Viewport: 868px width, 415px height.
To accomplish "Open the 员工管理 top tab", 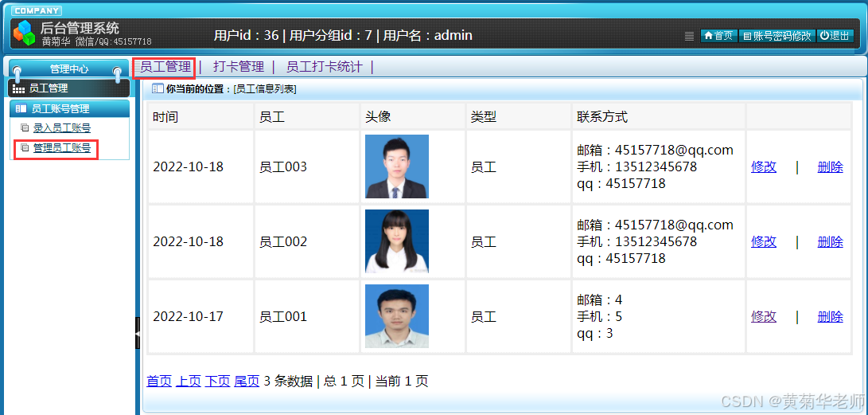I will coord(165,67).
